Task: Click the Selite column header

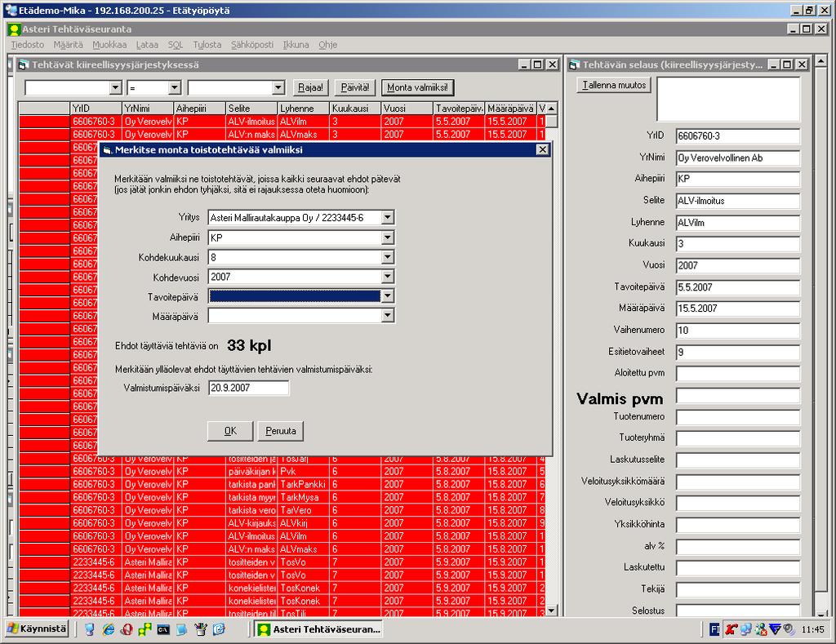Action: pos(251,109)
